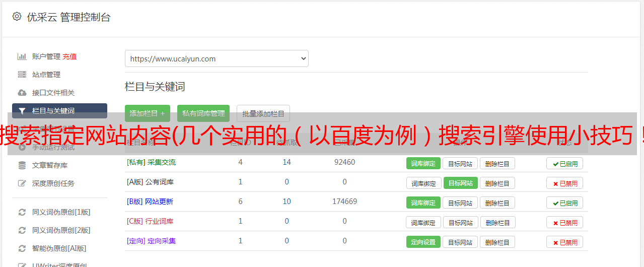Image resolution: width=644 pixels, height=267 pixels.
Task: Click the server icon next to 站点管理
Action: tap(22, 75)
